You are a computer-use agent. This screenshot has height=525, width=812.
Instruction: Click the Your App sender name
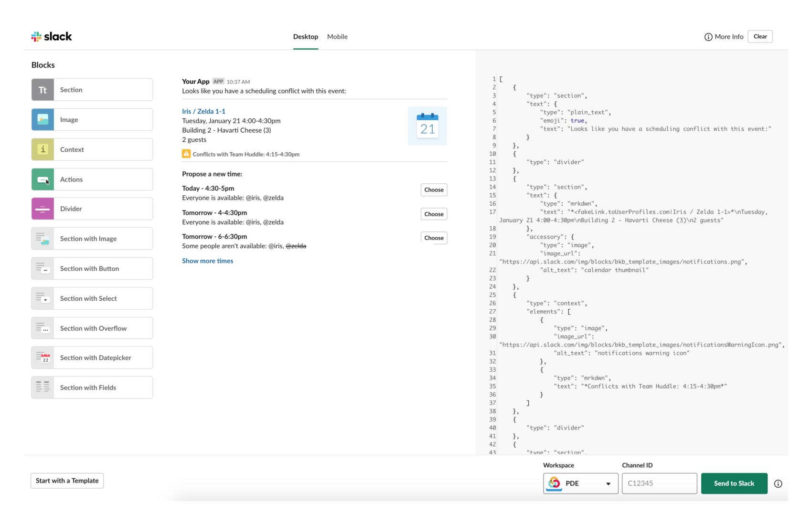coord(196,82)
